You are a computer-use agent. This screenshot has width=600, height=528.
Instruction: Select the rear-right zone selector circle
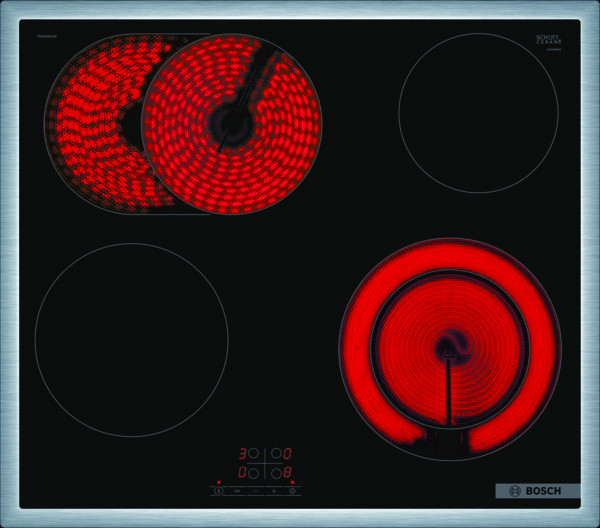(x=276, y=453)
